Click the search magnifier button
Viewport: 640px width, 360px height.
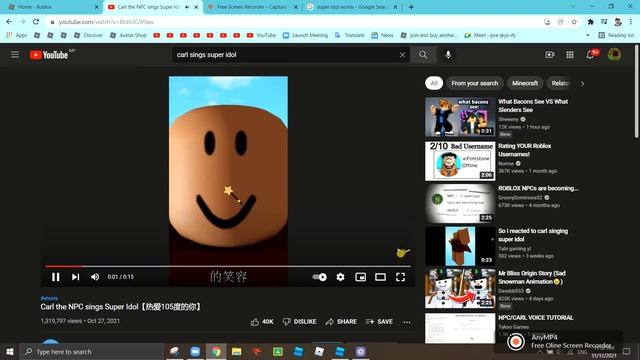tap(423, 55)
